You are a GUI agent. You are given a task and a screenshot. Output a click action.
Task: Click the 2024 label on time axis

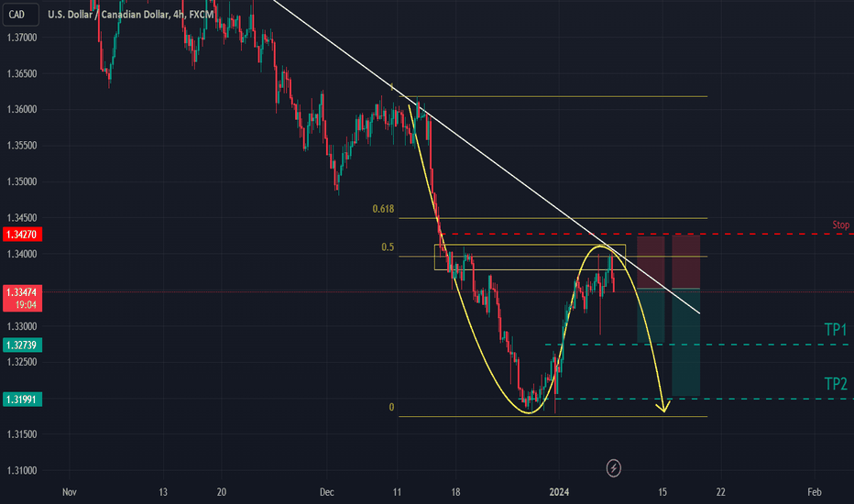point(559,492)
